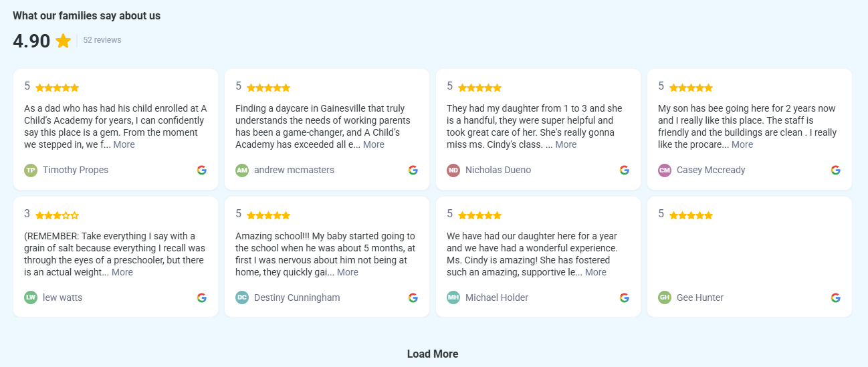Expand Timothy Propes review with More
The width and height of the screenshot is (868, 367).
click(x=124, y=144)
